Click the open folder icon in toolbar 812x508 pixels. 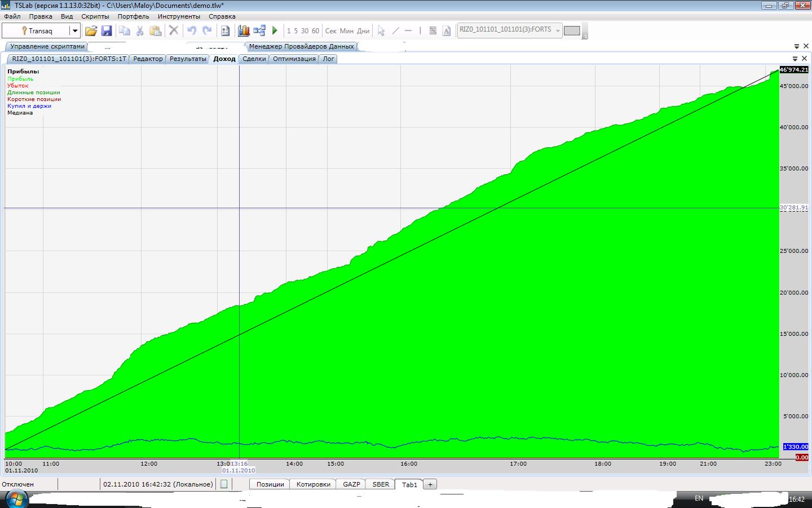coord(91,31)
